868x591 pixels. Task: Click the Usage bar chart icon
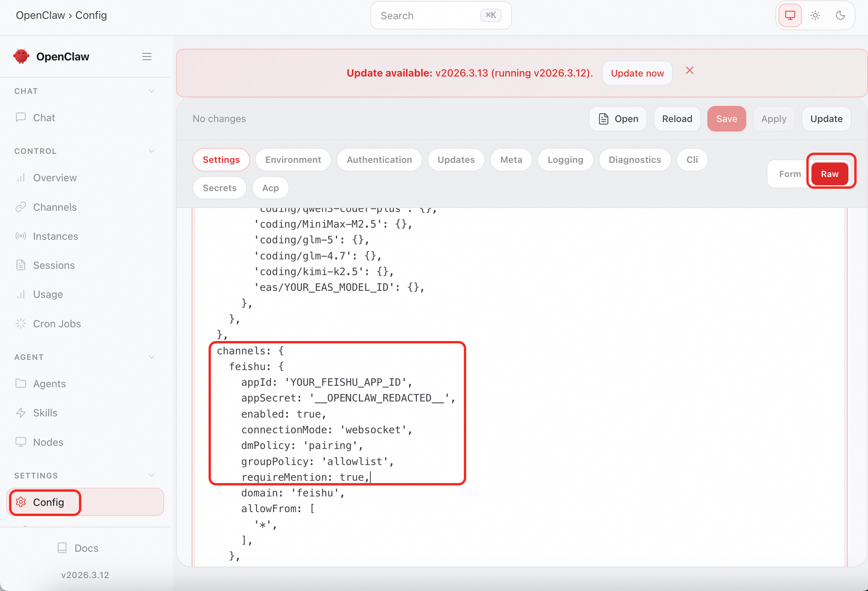[21, 294]
